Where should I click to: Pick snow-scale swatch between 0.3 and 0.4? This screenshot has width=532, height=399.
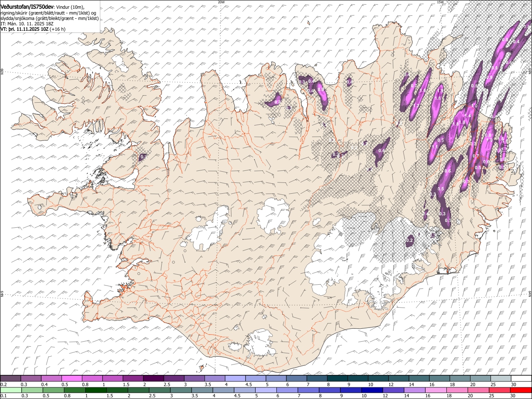[31, 378]
